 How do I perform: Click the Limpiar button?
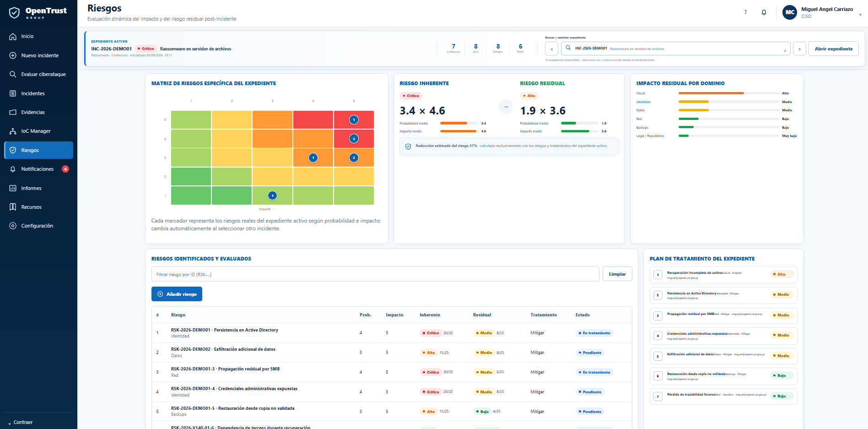[617, 274]
